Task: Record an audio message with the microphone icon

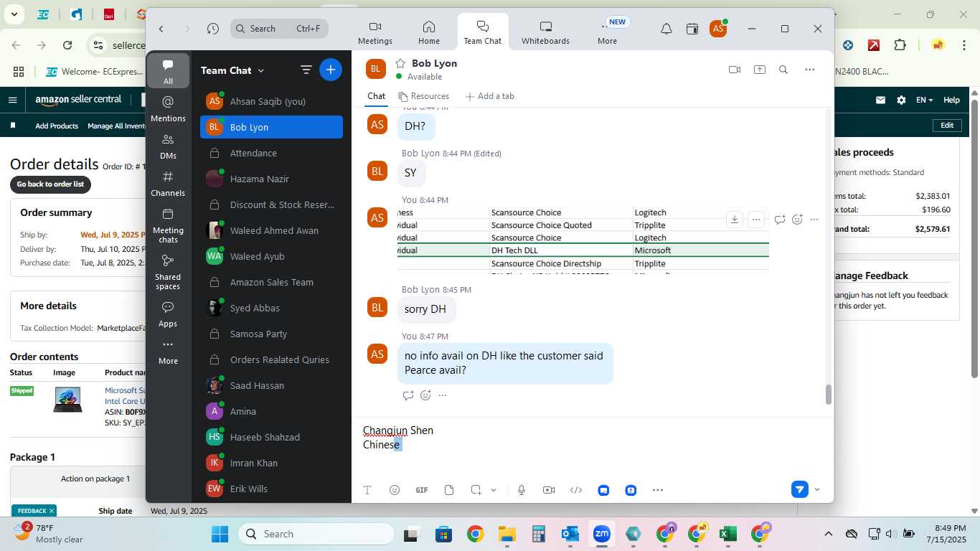Action: pos(522,490)
